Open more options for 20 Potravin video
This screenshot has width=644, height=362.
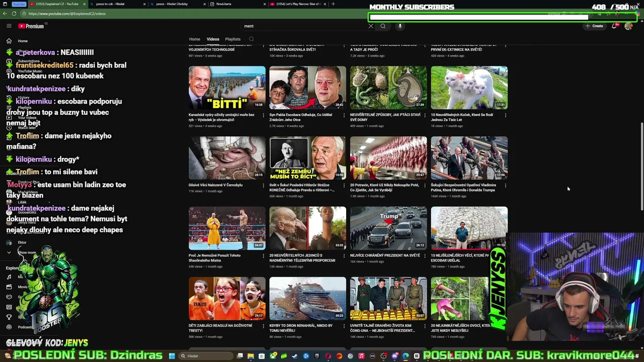(x=425, y=186)
